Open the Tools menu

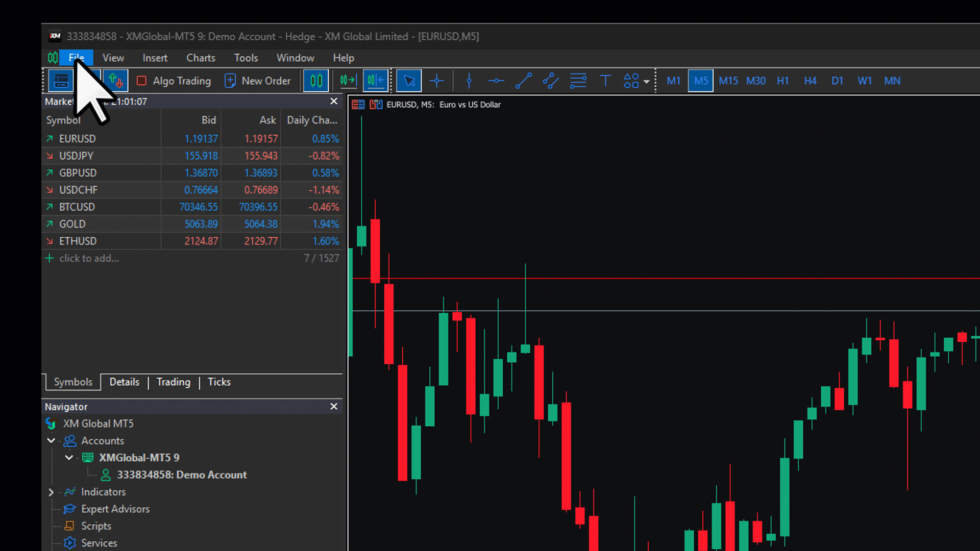246,58
